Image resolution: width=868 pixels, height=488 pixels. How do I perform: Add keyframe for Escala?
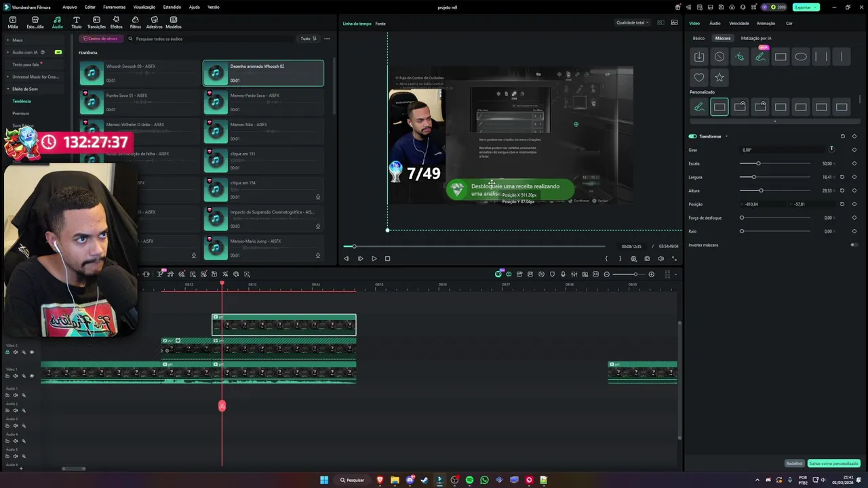pyautogui.click(x=854, y=163)
